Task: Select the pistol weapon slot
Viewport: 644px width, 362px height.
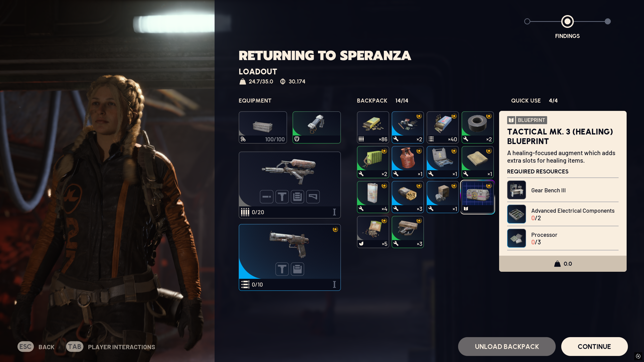Action: 290,257
